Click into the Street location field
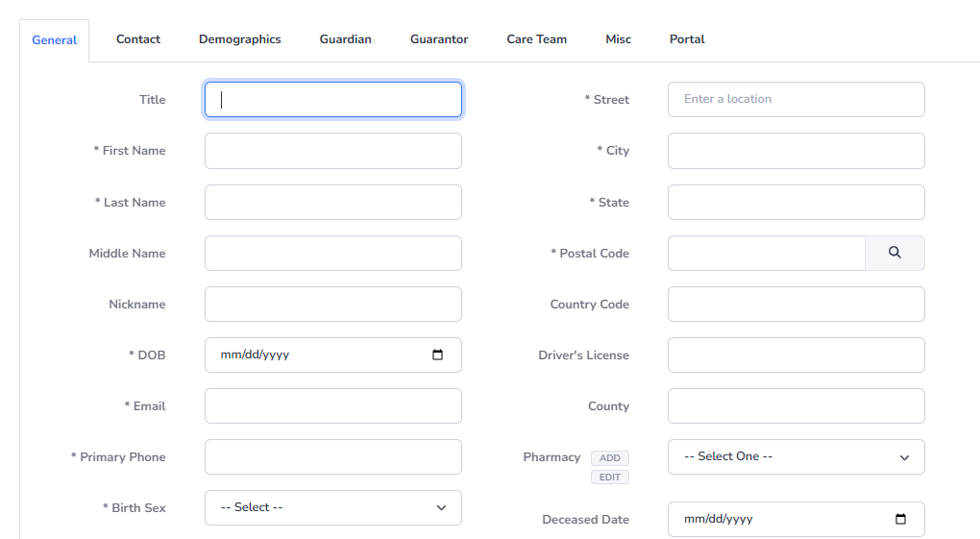 pos(796,99)
